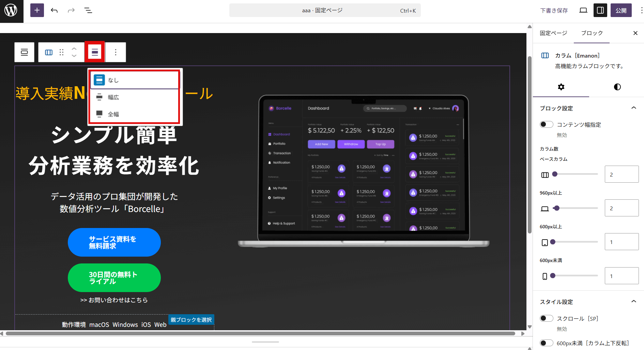Collapse the スタイル設定 section
The height and width of the screenshot is (350, 644).
tap(633, 301)
